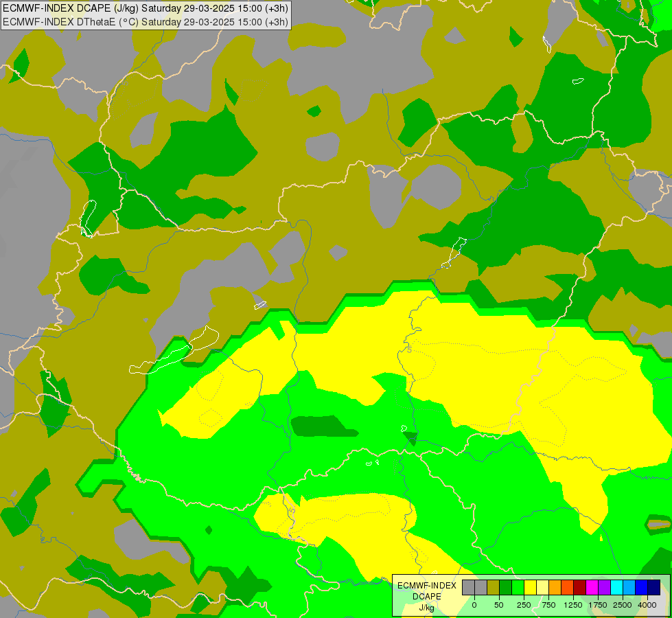672x618 pixels.
Task: Click the bright green 250 legend swatch
Action: click(x=518, y=588)
